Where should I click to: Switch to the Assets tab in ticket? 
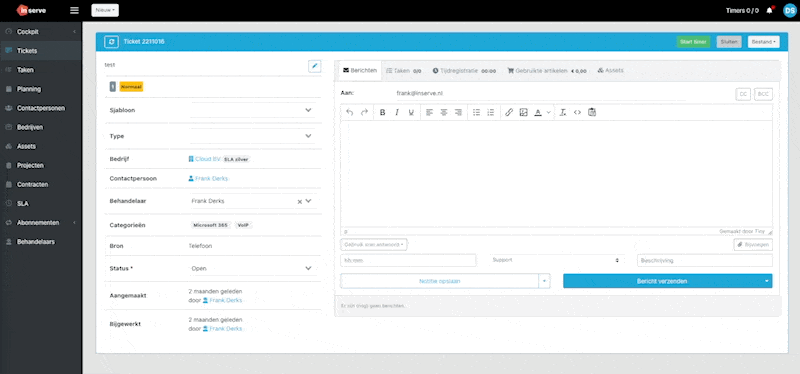tap(610, 70)
